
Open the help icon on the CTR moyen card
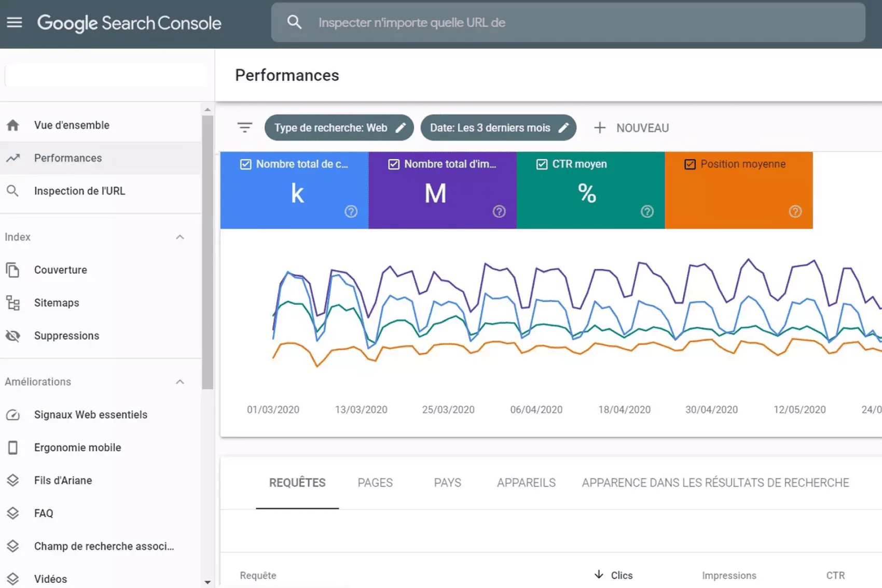point(646,212)
